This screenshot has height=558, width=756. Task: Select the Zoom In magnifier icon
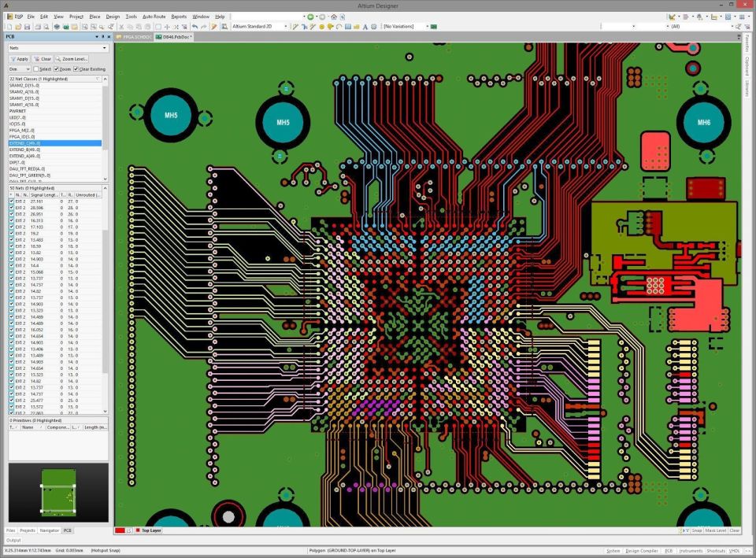coord(101,24)
